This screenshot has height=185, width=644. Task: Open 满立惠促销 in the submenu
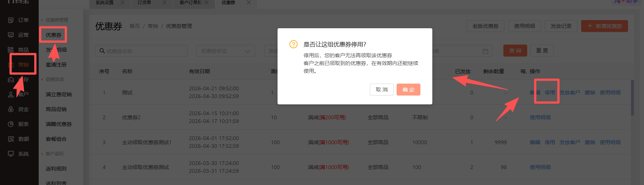(x=59, y=94)
